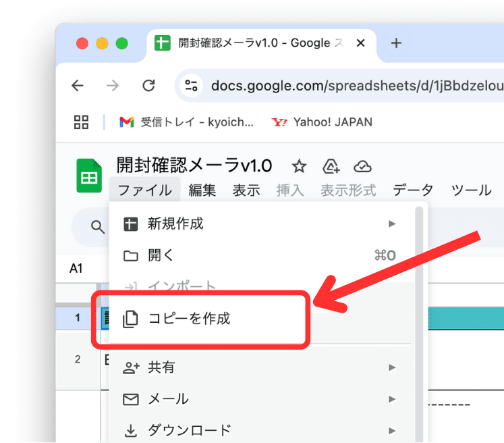
Task: Go back with the browser back arrow
Action: coord(78,86)
